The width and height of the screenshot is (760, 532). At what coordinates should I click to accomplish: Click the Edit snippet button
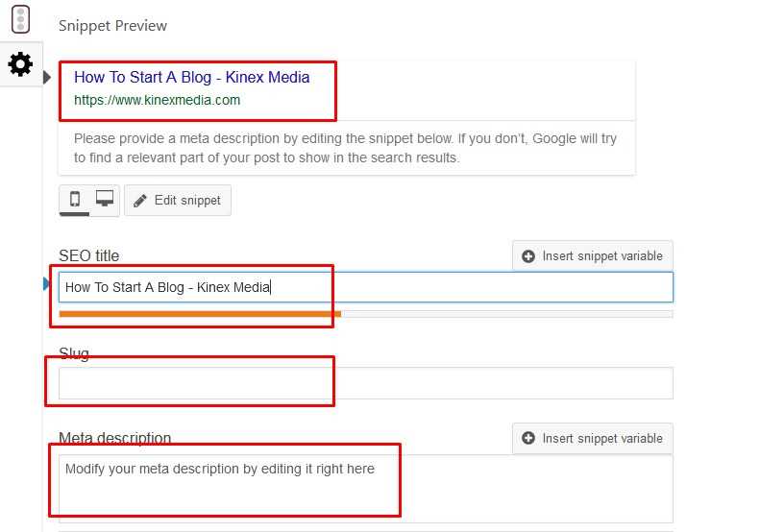pyautogui.click(x=178, y=201)
